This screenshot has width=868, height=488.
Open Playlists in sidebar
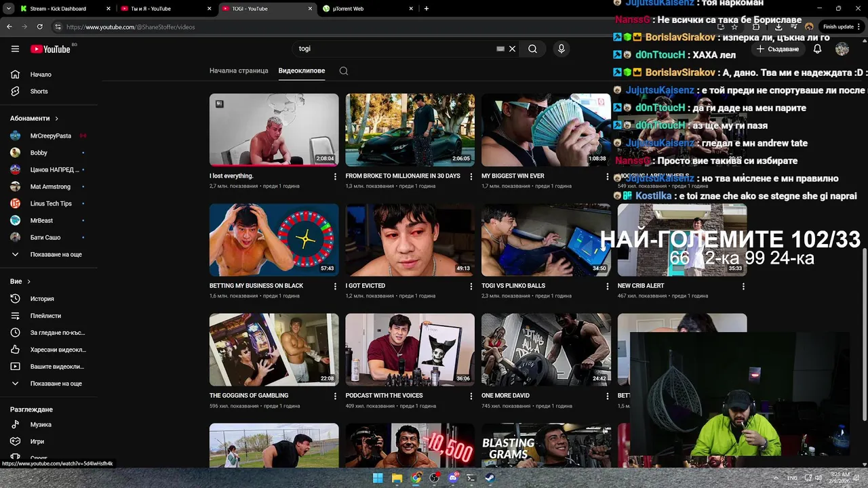(49, 316)
